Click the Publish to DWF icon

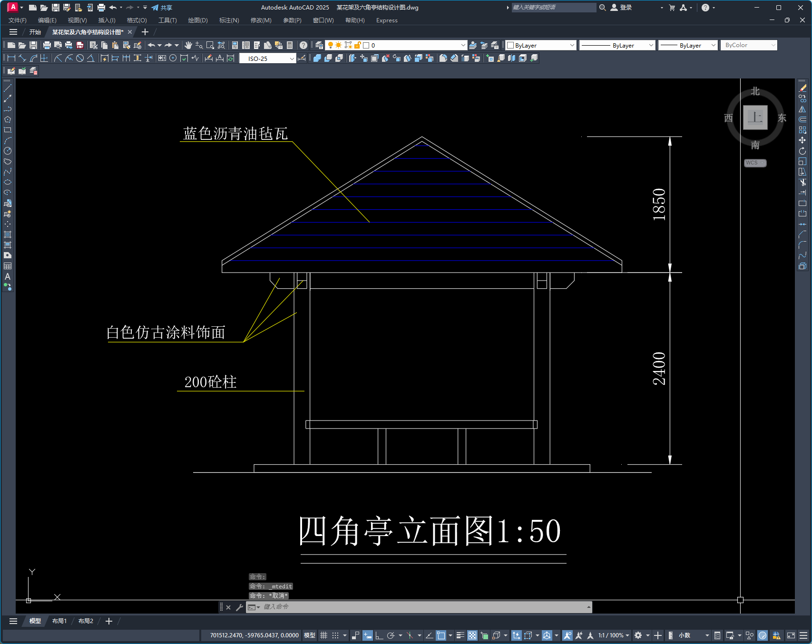pyautogui.click(x=80, y=45)
